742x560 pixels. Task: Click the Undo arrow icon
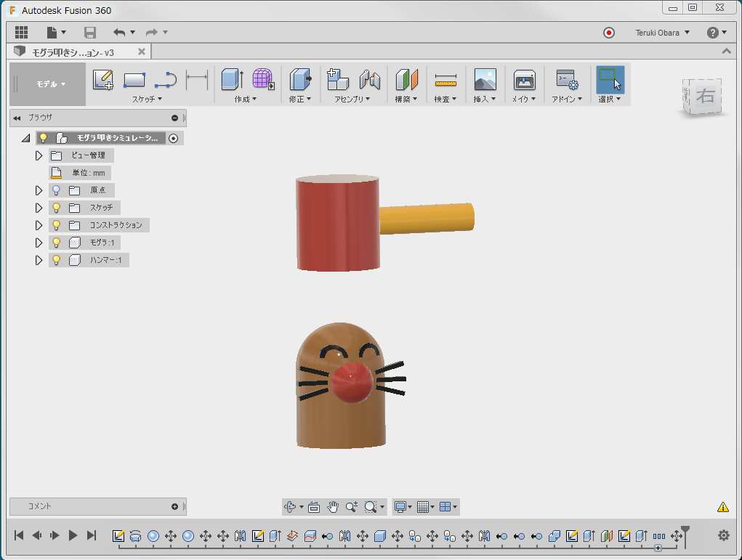(119, 33)
